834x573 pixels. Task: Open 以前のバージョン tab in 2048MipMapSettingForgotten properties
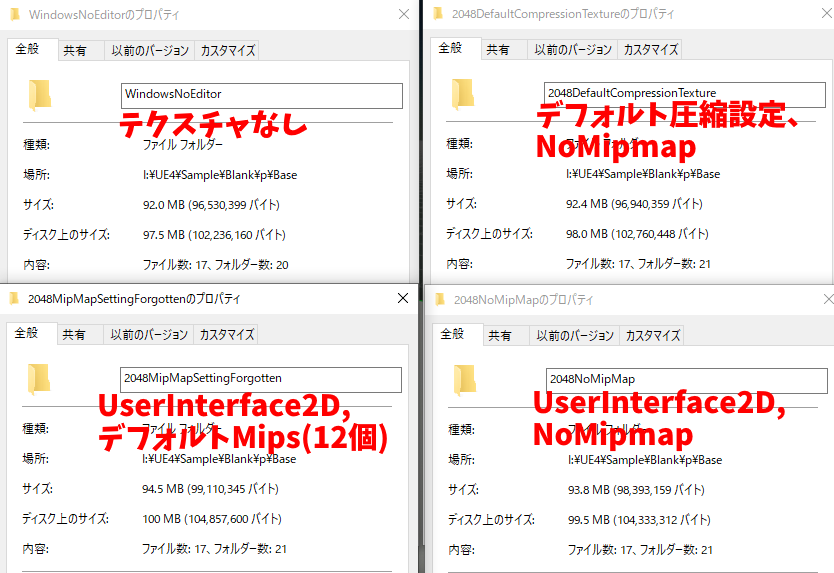(x=149, y=335)
